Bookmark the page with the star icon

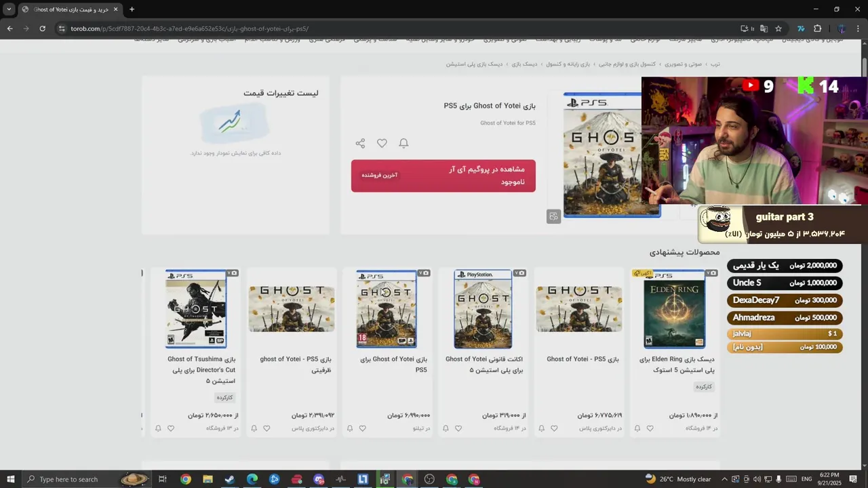coord(778,28)
